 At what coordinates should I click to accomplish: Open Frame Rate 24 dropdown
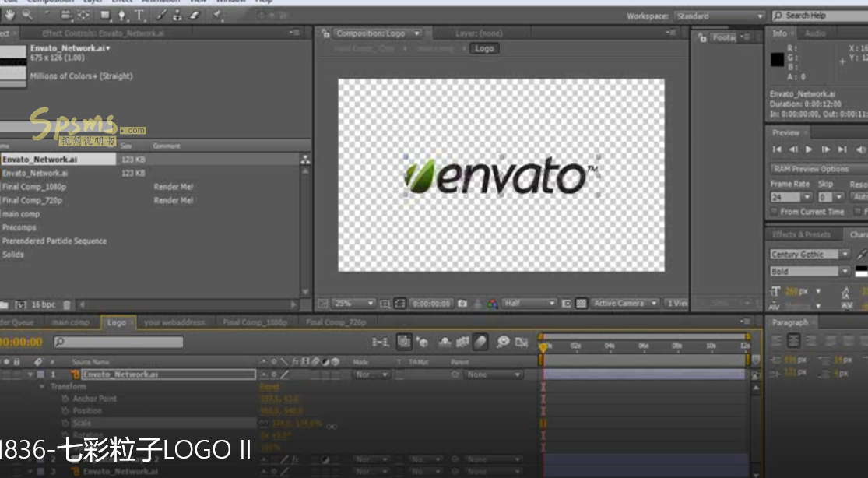pyautogui.click(x=791, y=197)
